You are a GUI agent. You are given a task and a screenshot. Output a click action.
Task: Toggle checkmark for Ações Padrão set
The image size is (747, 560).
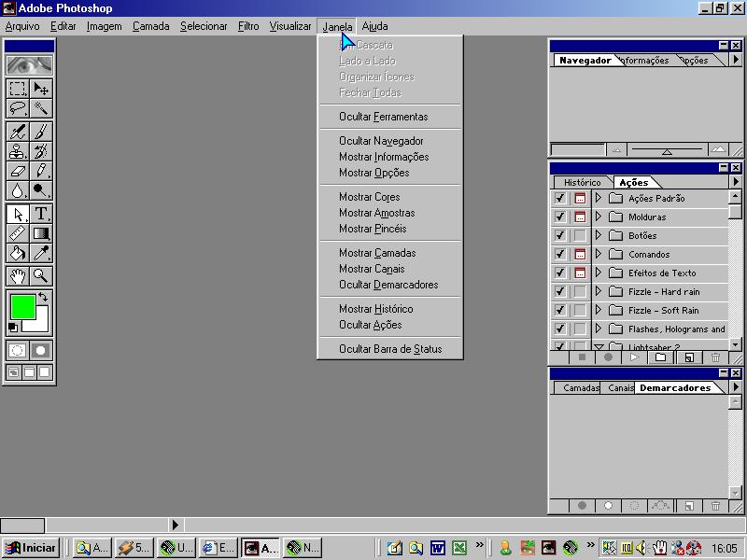coord(560,198)
